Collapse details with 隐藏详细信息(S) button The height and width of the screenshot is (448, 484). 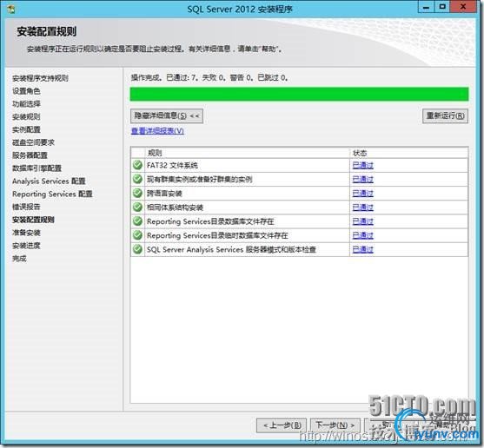point(167,116)
